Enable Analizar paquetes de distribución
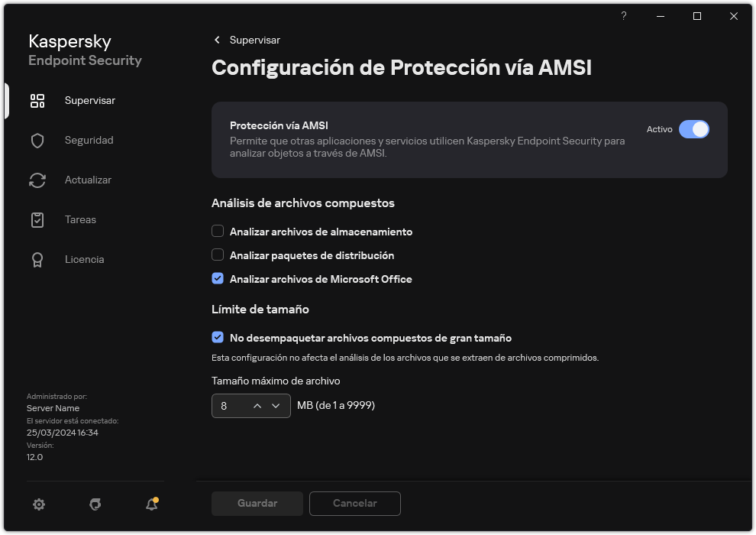The height and width of the screenshot is (535, 756). (x=218, y=255)
